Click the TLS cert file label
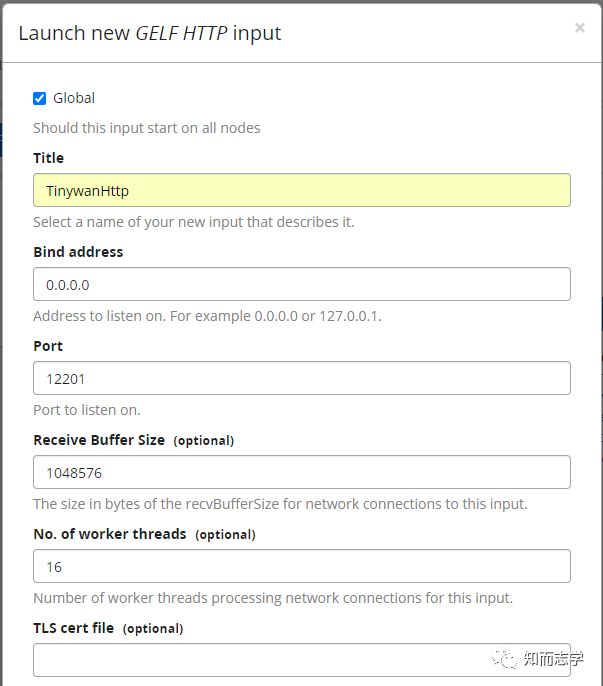 coord(76,628)
